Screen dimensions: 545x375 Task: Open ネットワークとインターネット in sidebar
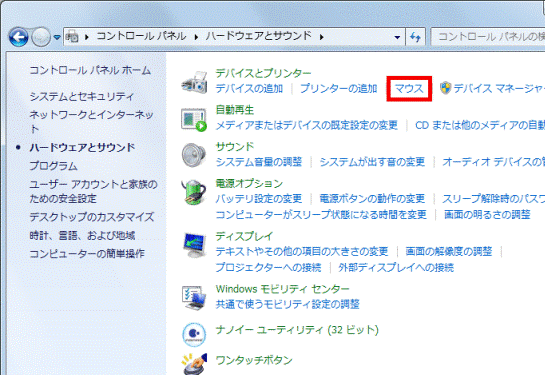91,121
